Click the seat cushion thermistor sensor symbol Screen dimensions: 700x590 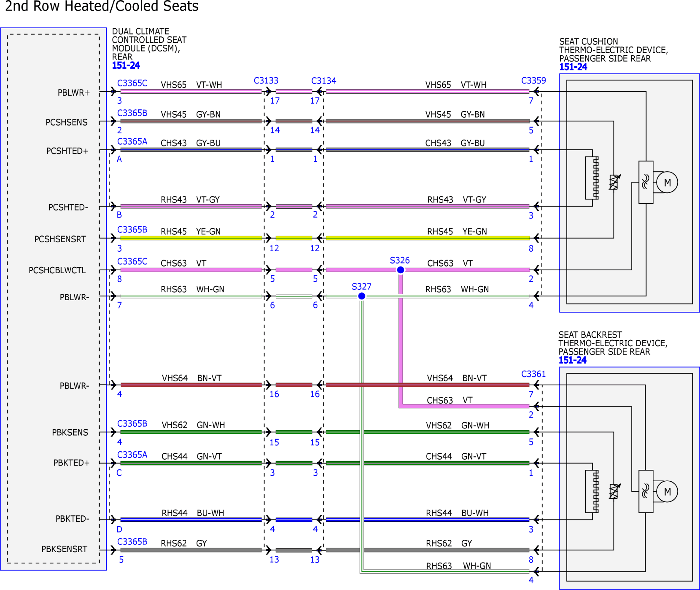click(x=614, y=182)
